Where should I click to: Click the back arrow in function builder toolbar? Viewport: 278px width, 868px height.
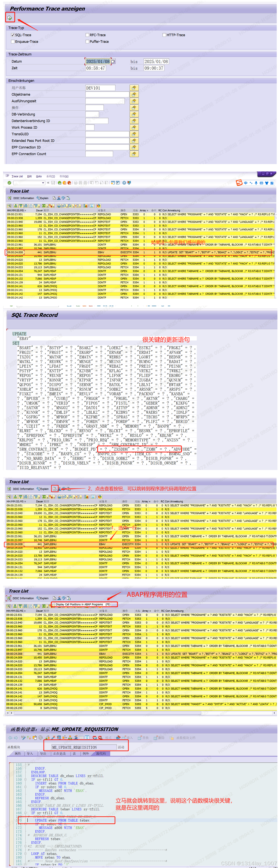tap(10, 738)
